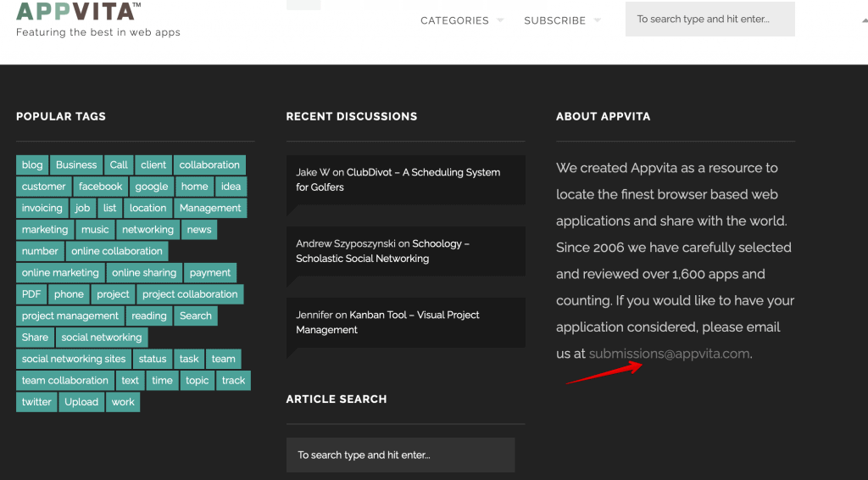Select the task tag

[189, 360]
